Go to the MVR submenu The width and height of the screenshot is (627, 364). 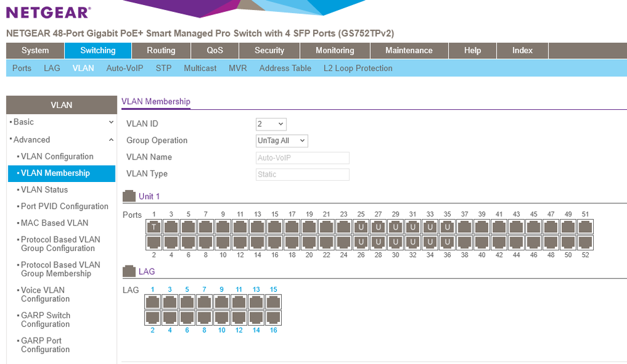pos(237,68)
